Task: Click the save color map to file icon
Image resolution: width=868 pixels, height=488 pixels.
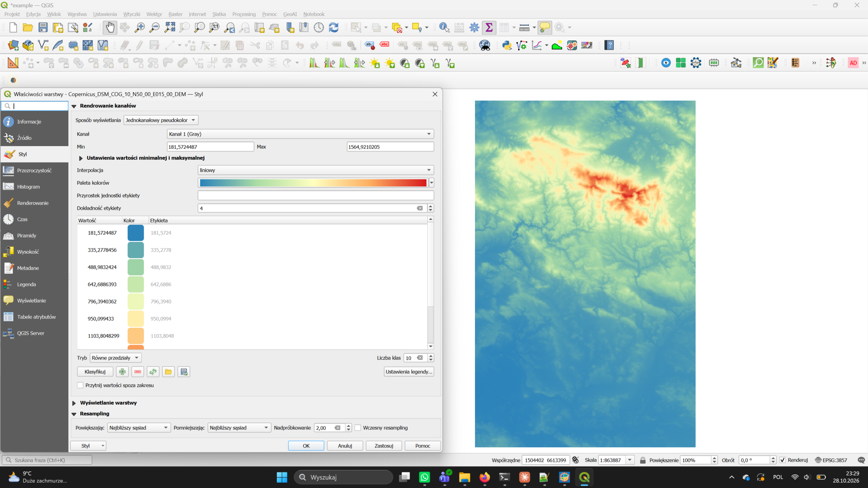Action: click(184, 372)
